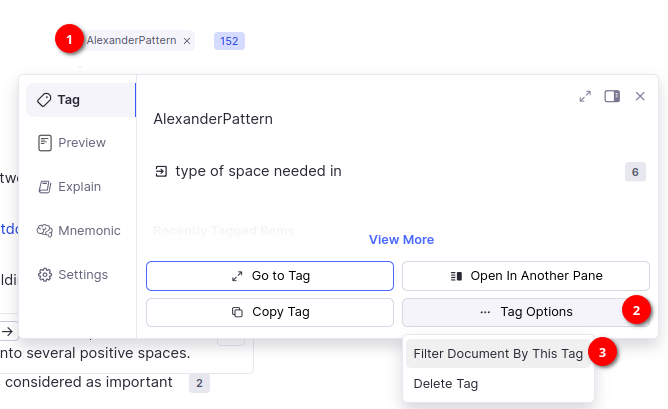Expand popup to full screen

pyautogui.click(x=585, y=96)
